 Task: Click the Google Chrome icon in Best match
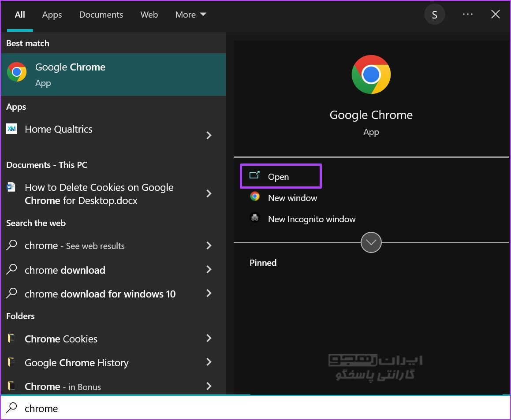(17, 72)
